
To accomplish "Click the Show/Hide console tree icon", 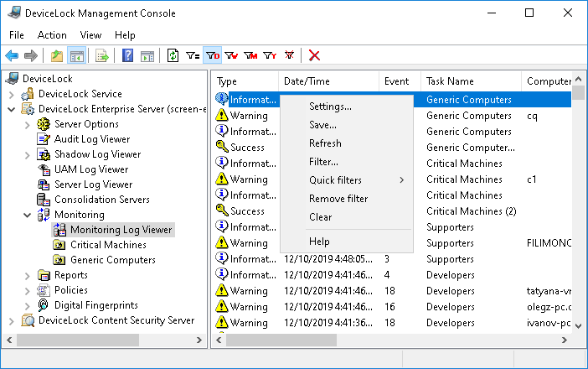I will 76,56.
